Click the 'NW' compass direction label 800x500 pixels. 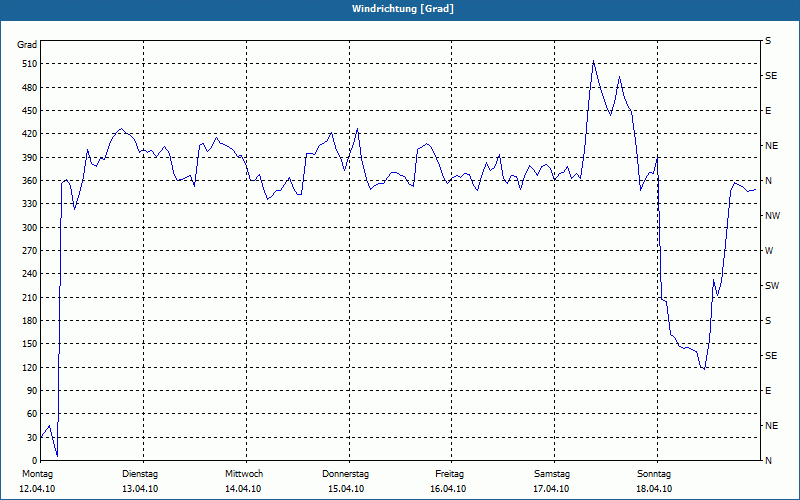coord(772,216)
